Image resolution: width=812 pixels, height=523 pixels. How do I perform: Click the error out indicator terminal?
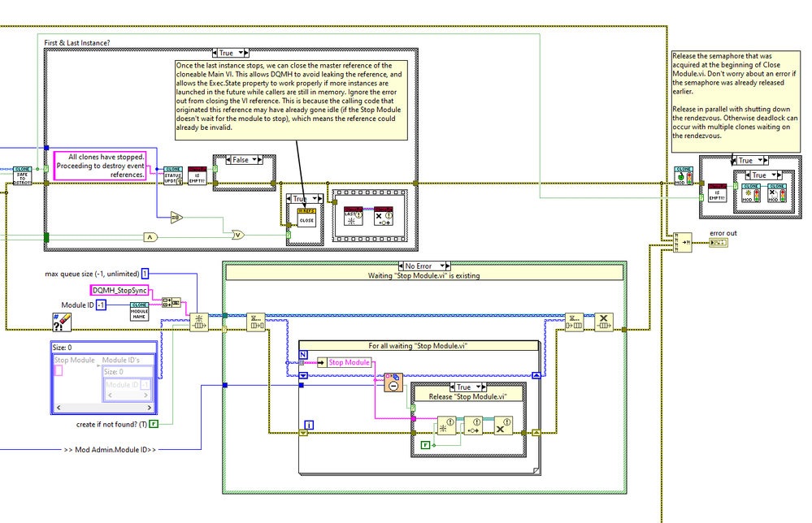click(x=719, y=243)
